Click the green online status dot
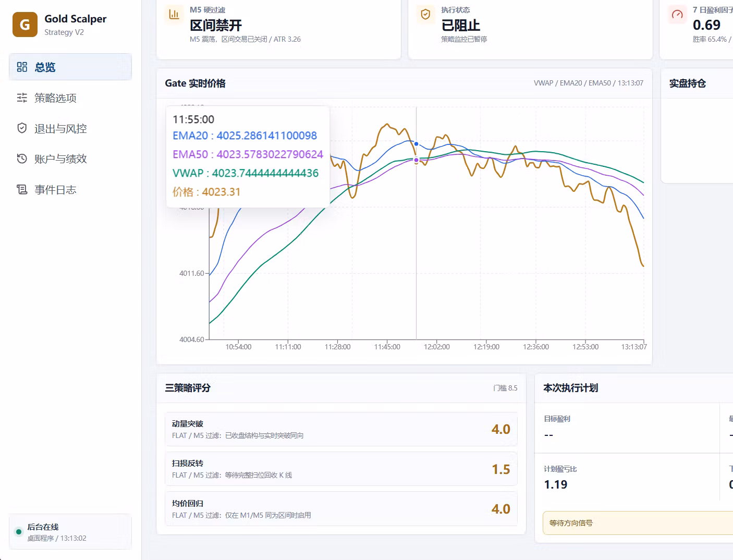733x560 pixels. point(19,532)
